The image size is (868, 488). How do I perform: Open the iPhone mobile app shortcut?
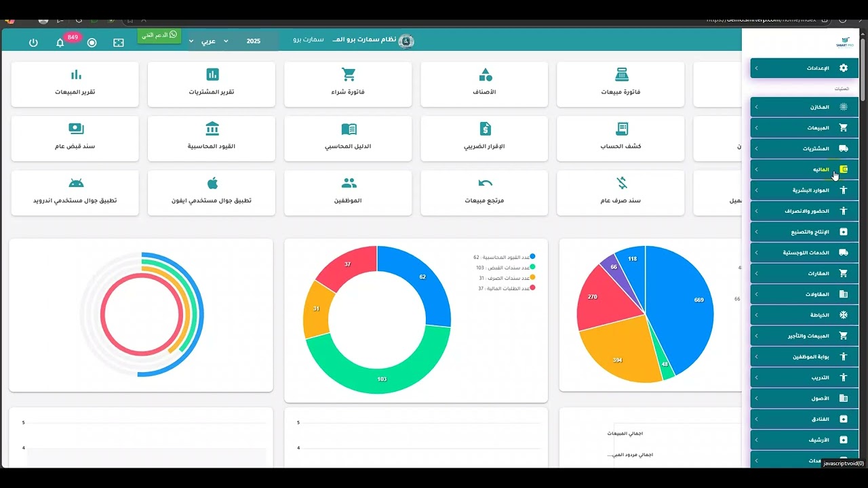[x=212, y=192]
